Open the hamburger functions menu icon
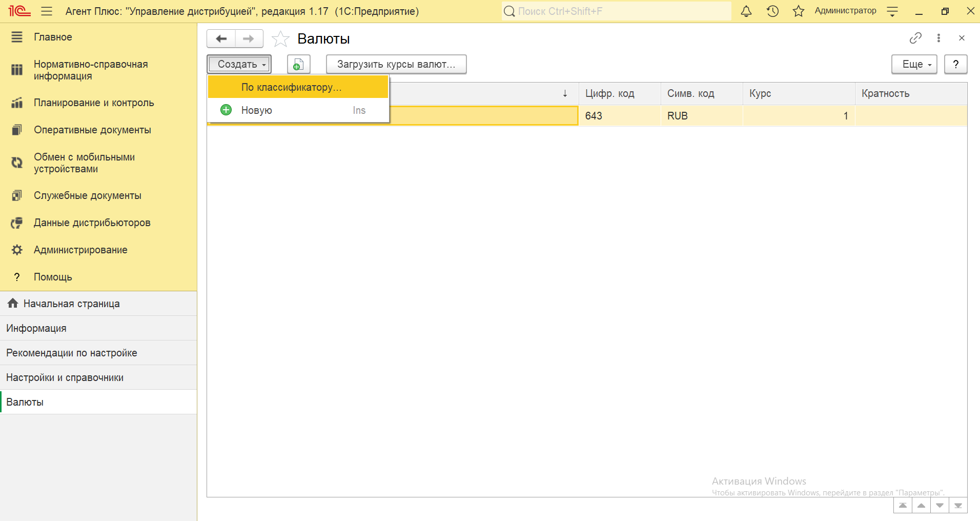The height and width of the screenshot is (521, 980). point(47,11)
